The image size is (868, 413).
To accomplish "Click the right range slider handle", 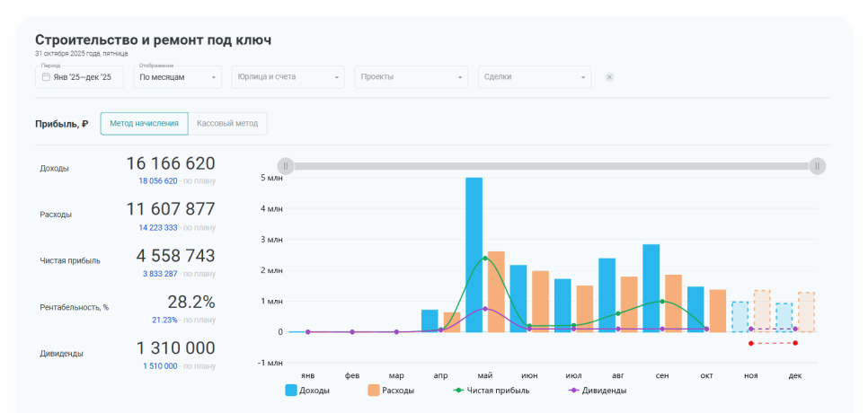I will pyautogui.click(x=817, y=165).
